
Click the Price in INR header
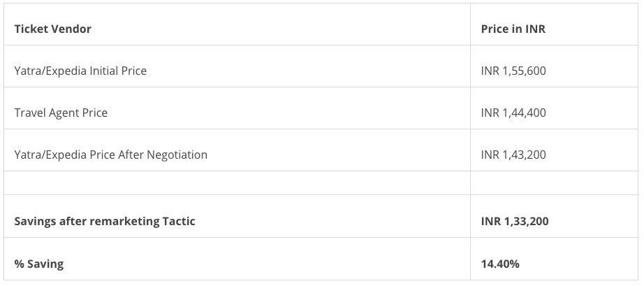click(513, 29)
